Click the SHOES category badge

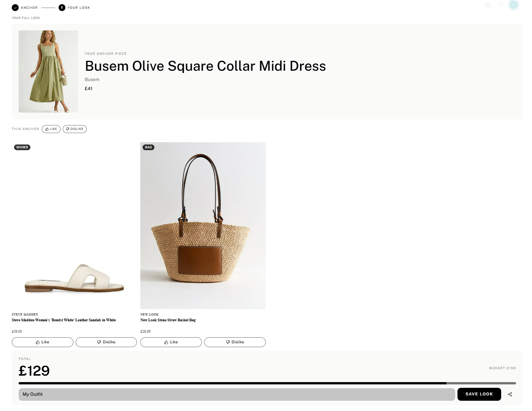point(22,147)
